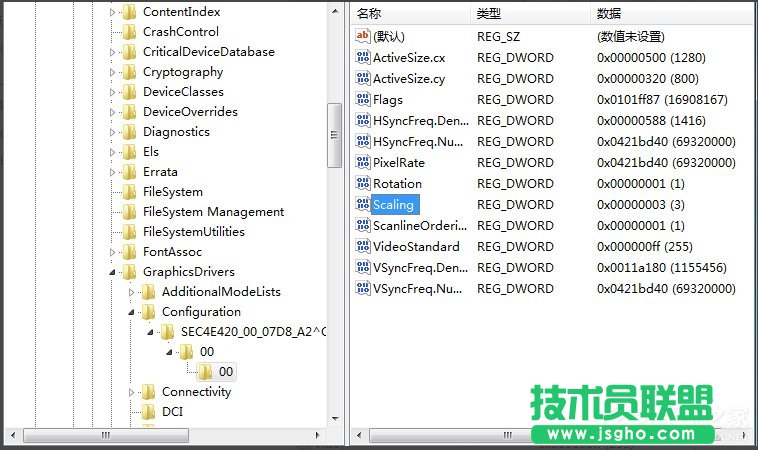Expand the DeviceOverrides tree node
This screenshot has width=758, height=450.
(112, 112)
